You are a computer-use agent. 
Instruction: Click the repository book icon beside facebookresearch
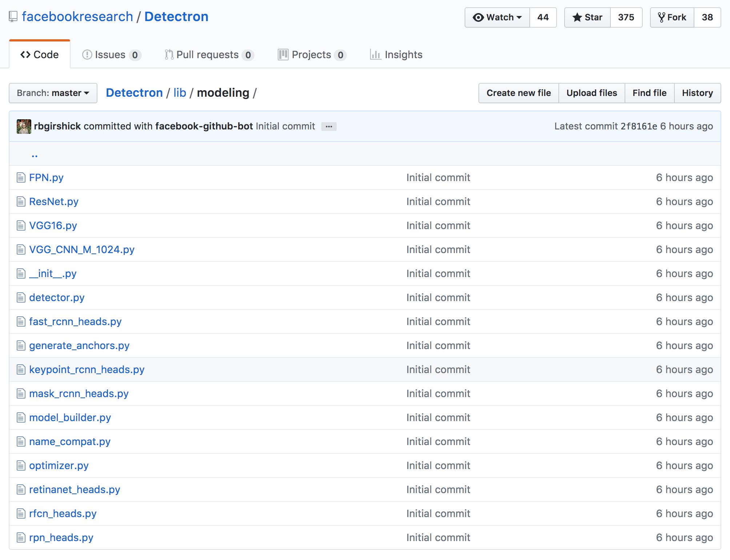(x=13, y=17)
